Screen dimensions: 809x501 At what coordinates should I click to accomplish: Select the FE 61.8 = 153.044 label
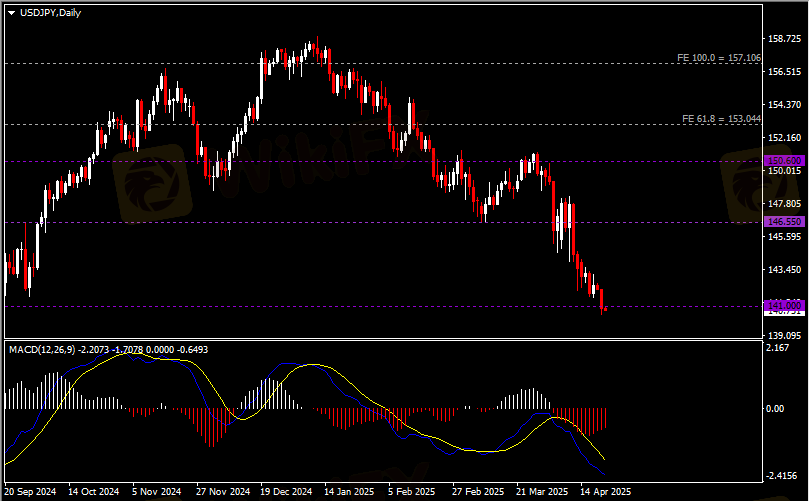coord(721,119)
